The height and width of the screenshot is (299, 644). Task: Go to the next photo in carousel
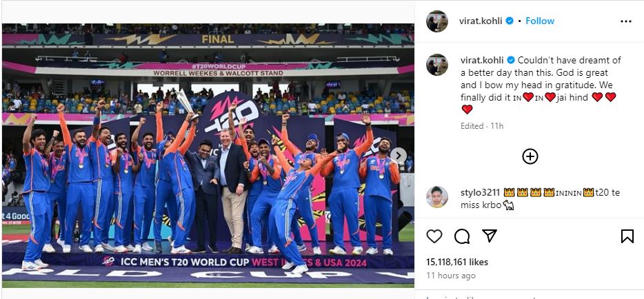[398, 156]
